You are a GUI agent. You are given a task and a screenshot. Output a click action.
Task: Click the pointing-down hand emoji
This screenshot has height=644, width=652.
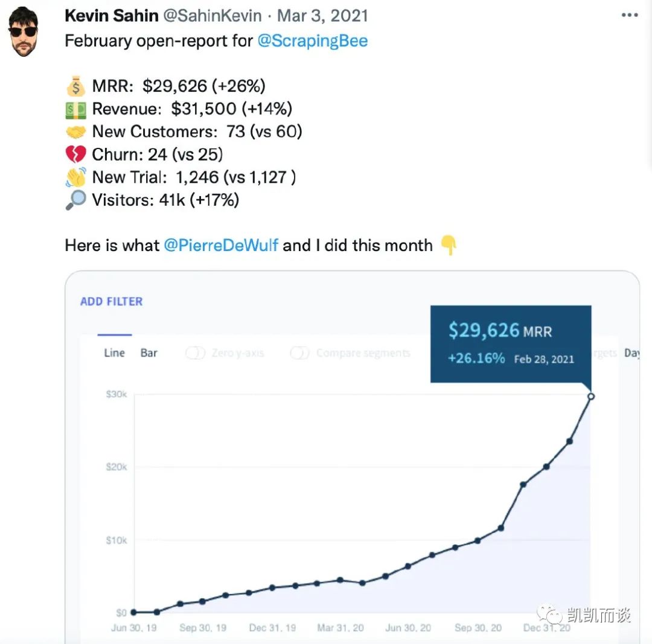click(x=448, y=246)
